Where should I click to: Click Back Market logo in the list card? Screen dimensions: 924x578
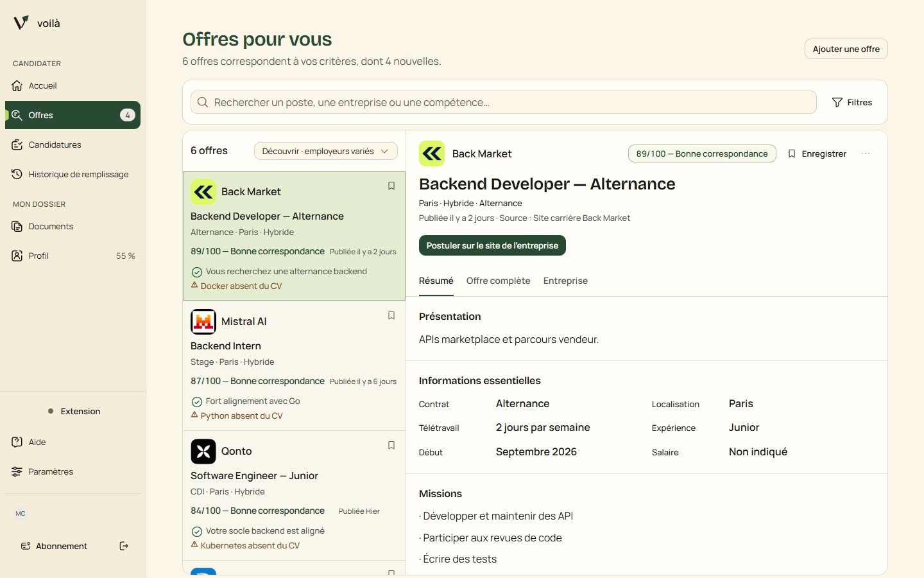[x=203, y=192]
